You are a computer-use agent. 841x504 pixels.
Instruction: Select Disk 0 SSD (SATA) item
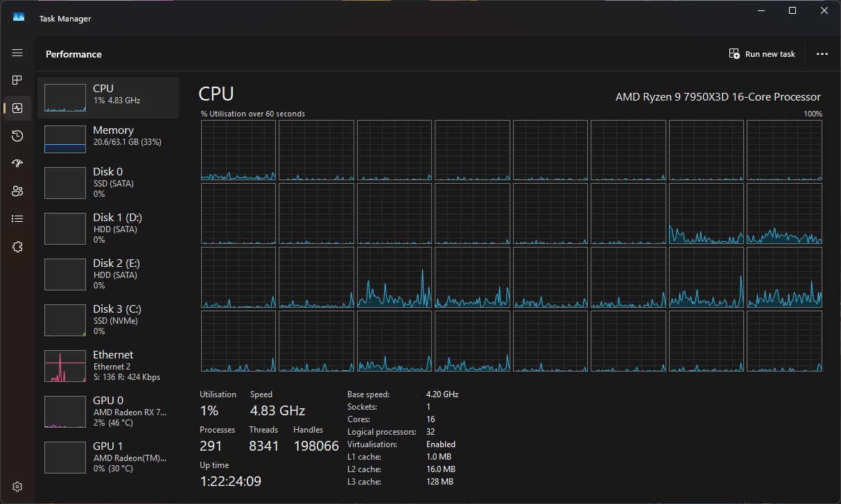[107, 182]
